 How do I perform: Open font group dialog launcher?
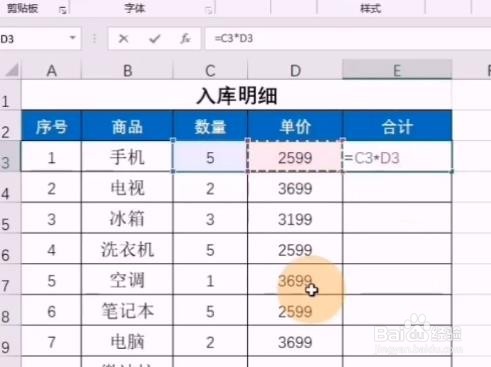209,10
